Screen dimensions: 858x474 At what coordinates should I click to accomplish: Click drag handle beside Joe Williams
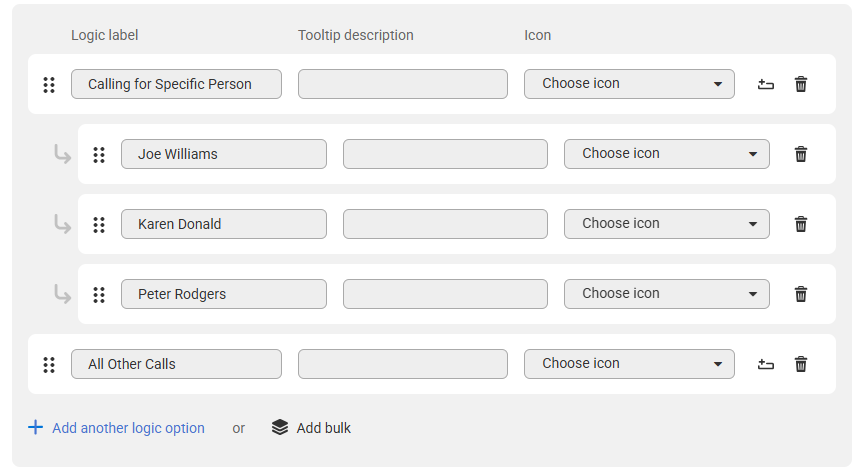coord(99,155)
